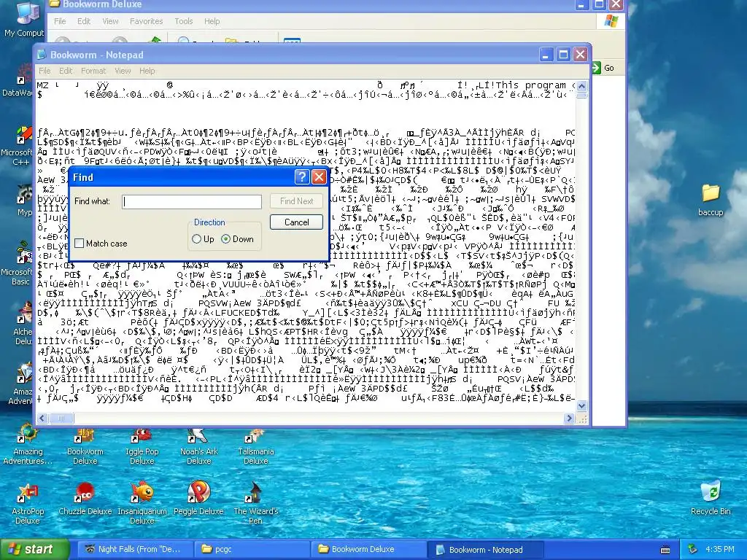Open Microsoft Basic desktop shortcut

tap(18, 262)
